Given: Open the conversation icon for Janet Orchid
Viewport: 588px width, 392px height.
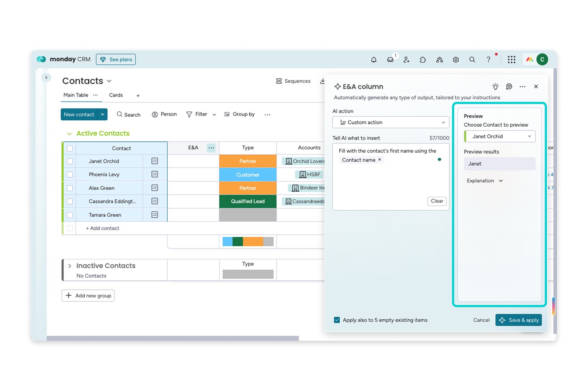Looking at the screenshot, I should pyautogui.click(x=155, y=161).
